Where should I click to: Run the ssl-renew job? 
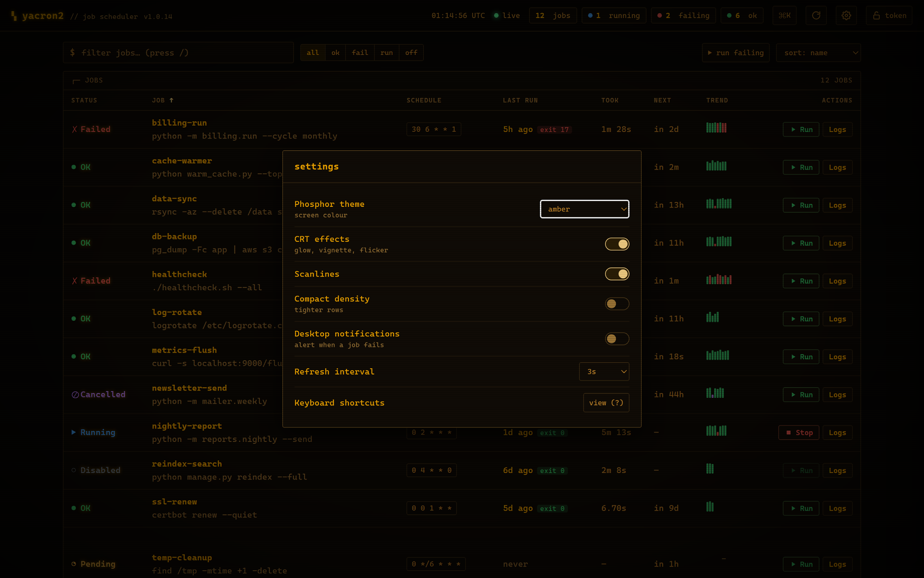pos(801,508)
